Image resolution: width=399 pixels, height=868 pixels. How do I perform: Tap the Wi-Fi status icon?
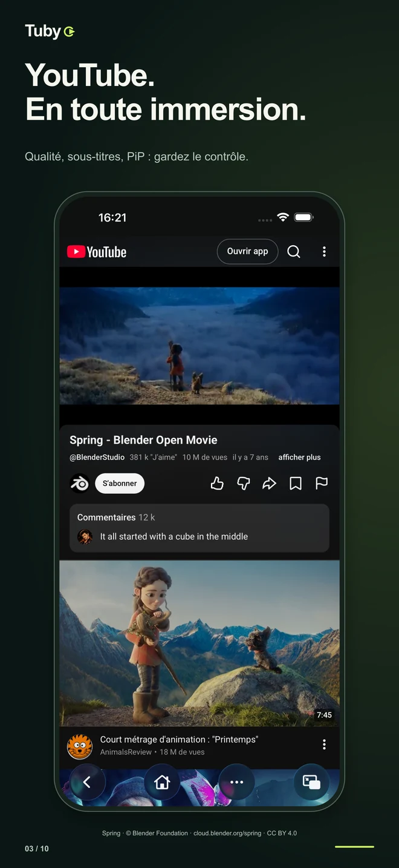(x=283, y=217)
